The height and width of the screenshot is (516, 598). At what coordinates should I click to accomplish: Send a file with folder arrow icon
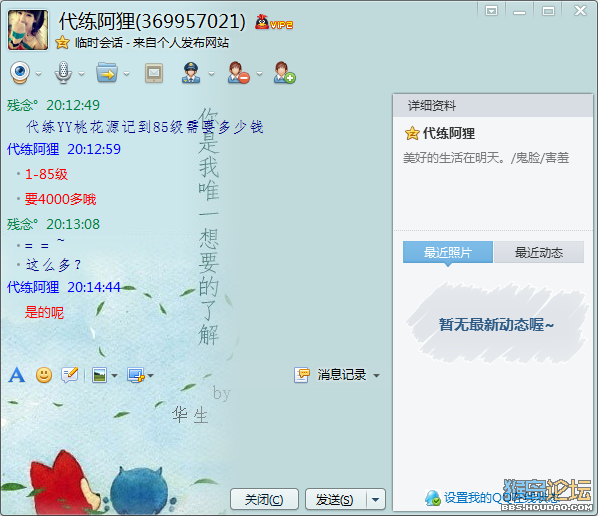point(107,72)
